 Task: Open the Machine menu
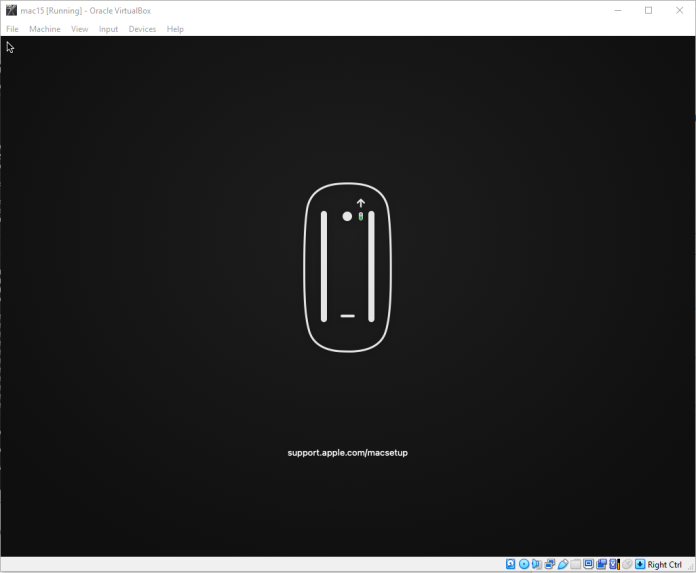[44, 29]
